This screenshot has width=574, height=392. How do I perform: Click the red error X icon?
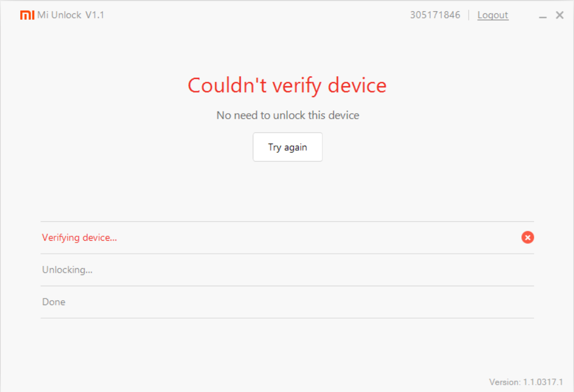click(528, 237)
